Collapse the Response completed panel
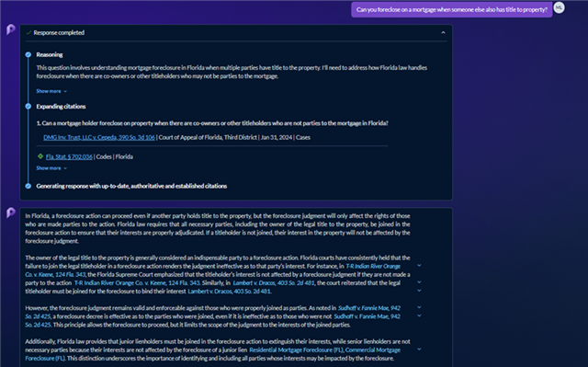This screenshot has width=588, height=367. [x=443, y=32]
